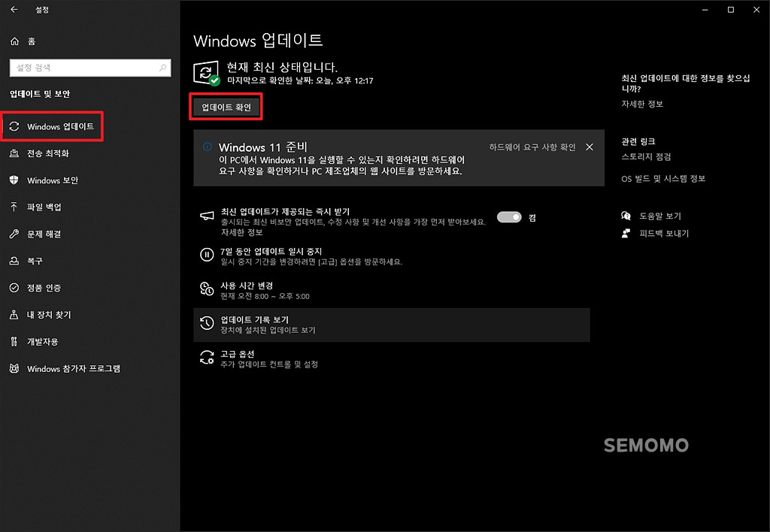The height and width of the screenshot is (532, 770).
Task: Select 개발자용 settings
Action: [x=43, y=342]
